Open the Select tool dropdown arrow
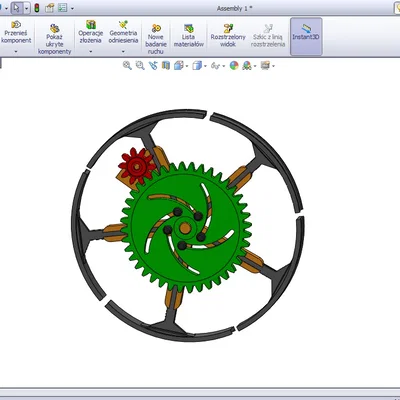Viewport: 400px width, 400px height. [26, 8]
